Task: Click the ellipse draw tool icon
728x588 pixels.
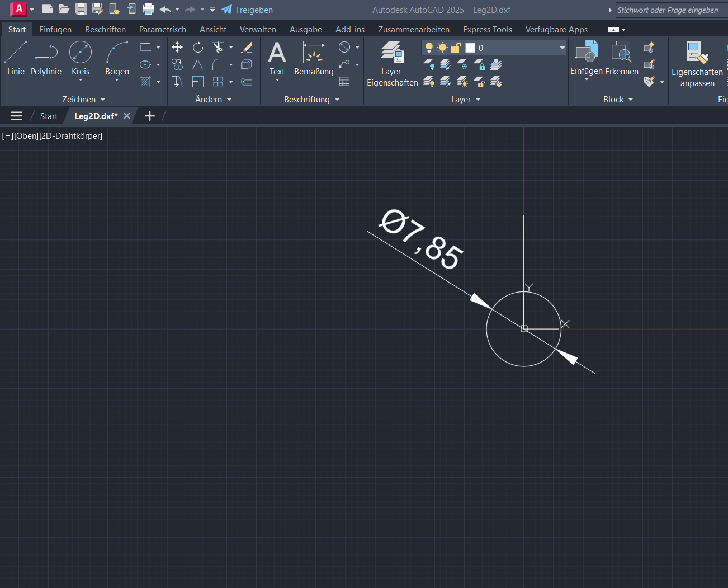Action: (145, 64)
